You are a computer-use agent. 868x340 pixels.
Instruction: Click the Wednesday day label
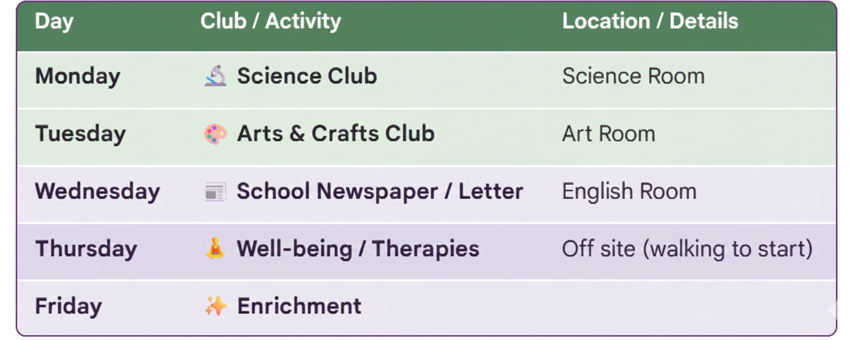(x=97, y=192)
